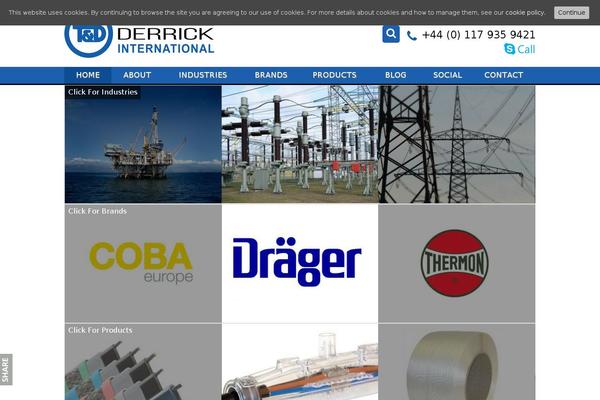The image size is (600, 400).
Task: Go to the Home menu item
Action: tap(88, 75)
